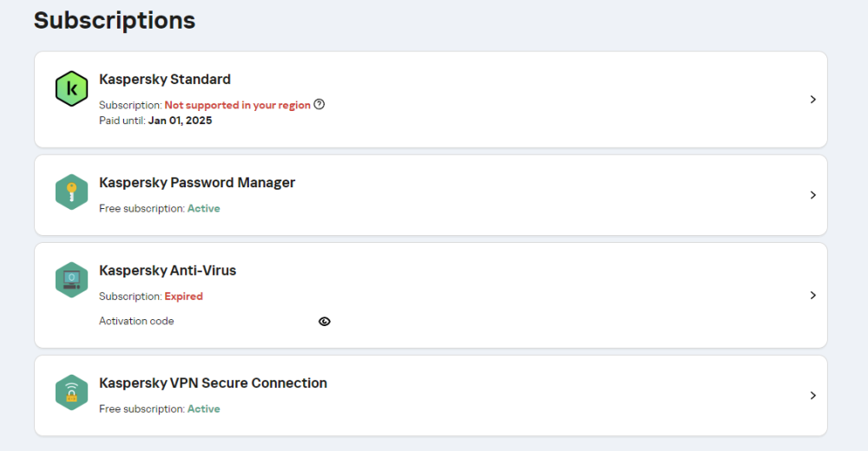Click the VPN 'Active' subscription status
The width and height of the screenshot is (868, 451).
point(204,409)
